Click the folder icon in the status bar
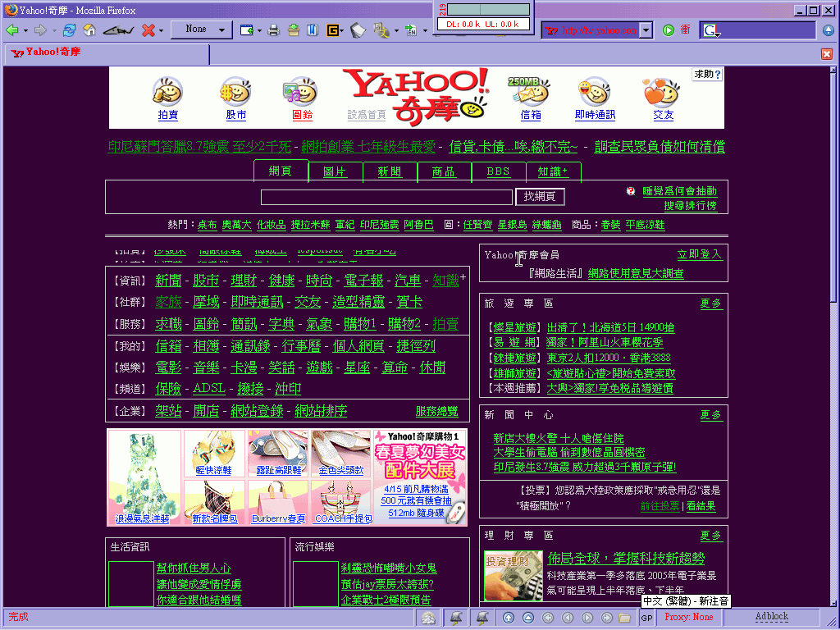 coord(624,618)
